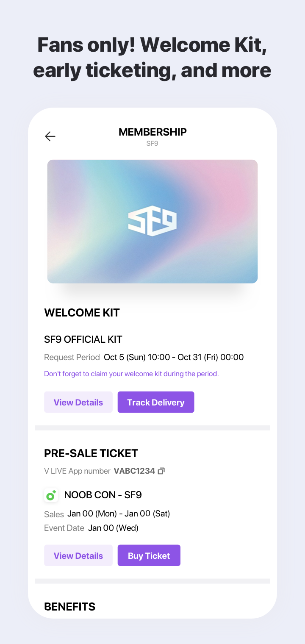Viewport: 305px width, 644px height.
Task: Tap the WELCOME KIT section heading
Action: (82, 313)
